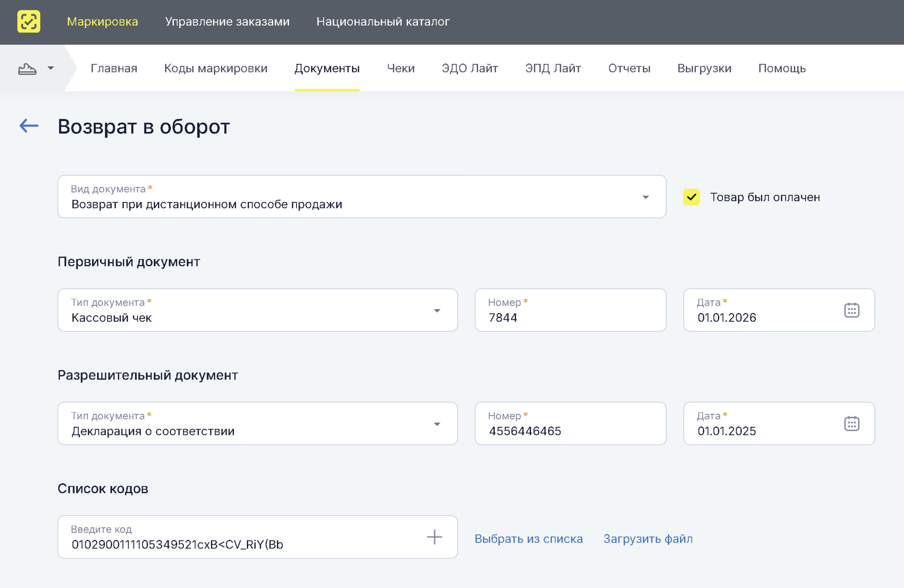Open Помощь tab
The width and height of the screenshot is (904, 588).
click(782, 68)
